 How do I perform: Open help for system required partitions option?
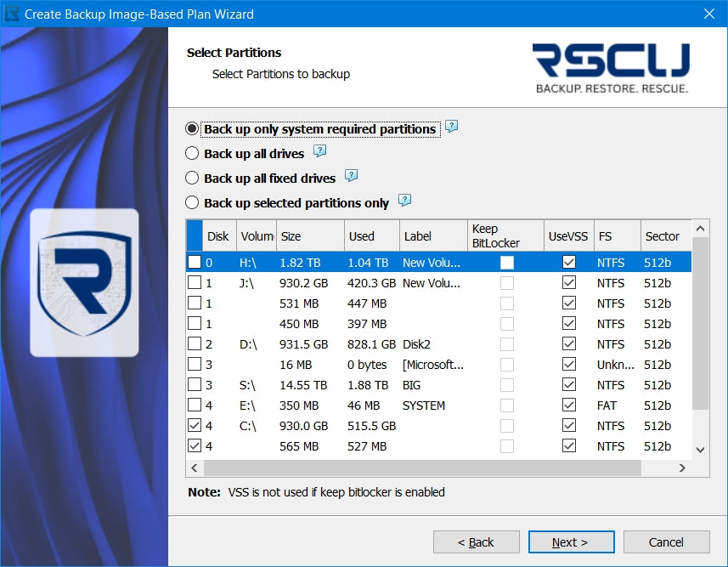pos(452,127)
